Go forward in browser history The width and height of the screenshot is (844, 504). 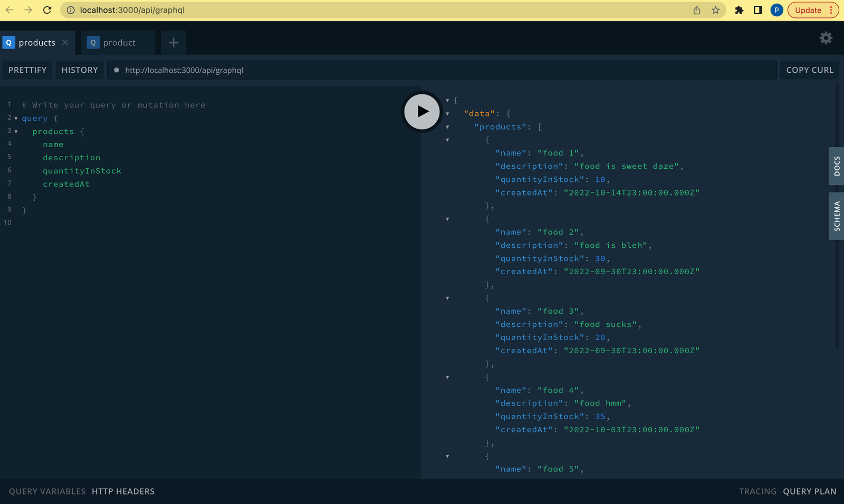pos(28,10)
